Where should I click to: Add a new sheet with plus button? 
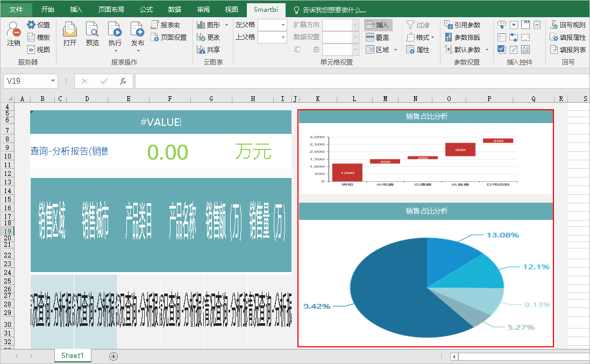click(113, 356)
